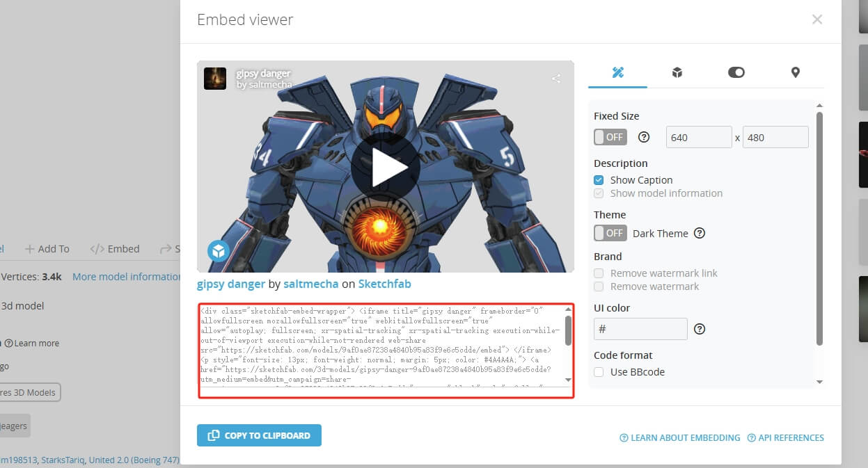Click the embed code box scrollbar
The width and height of the screenshot is (868, 468).
pyautogui.click(x=569, y=330)
